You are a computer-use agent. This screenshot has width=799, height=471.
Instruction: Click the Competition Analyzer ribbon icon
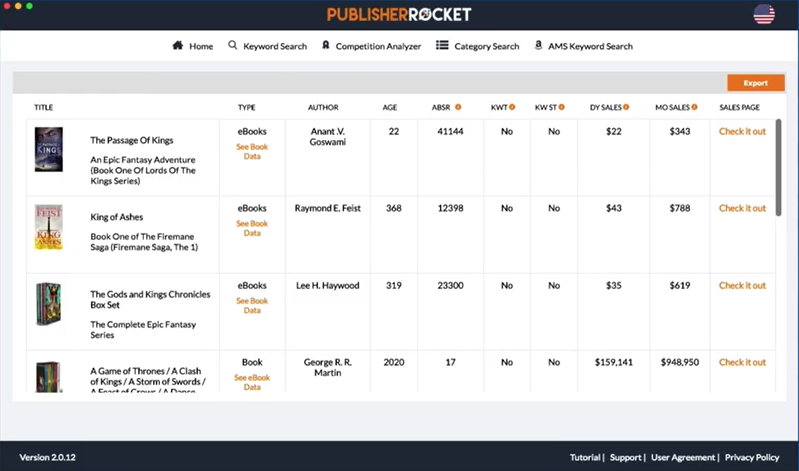326,45
